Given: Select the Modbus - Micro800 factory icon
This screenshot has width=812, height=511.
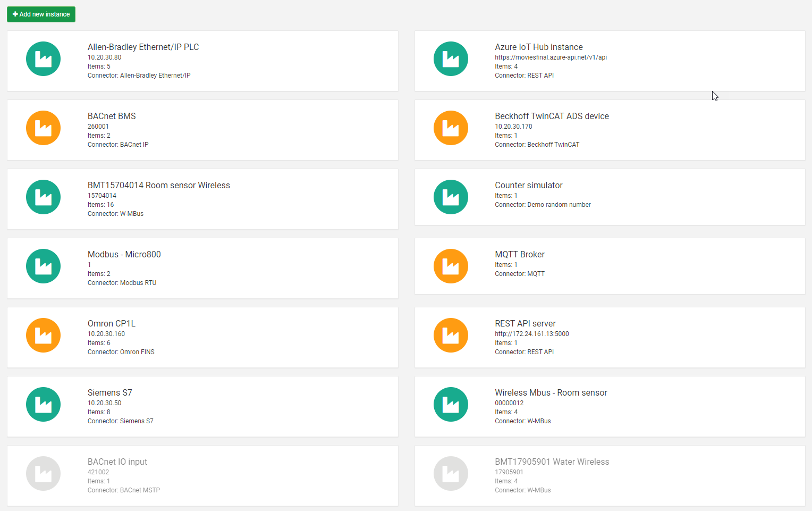Looking at the screenshot, I should point(43,266).
